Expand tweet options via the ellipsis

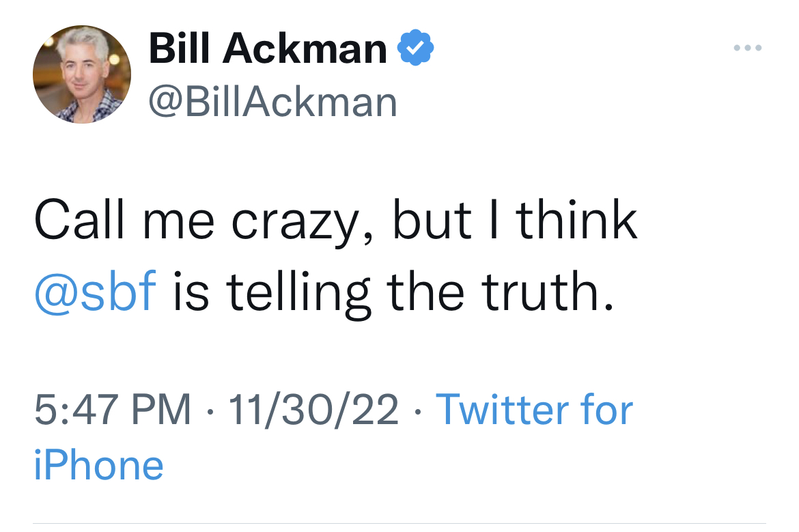point(747,48)
